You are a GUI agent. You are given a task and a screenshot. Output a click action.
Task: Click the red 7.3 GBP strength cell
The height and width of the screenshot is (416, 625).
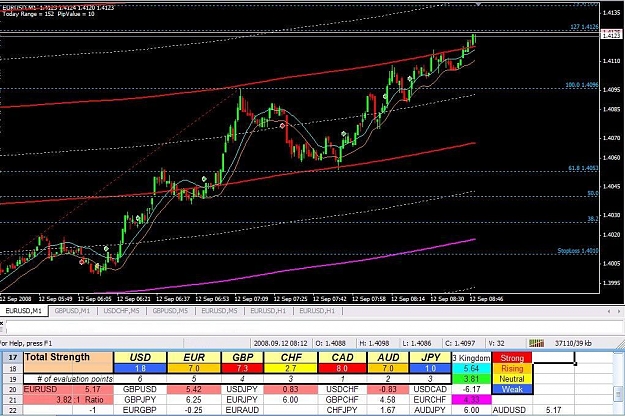click(x=242, y=369)
